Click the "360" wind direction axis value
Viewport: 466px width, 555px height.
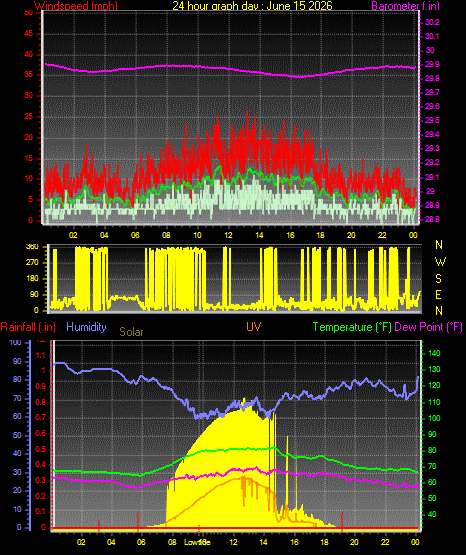coord(32,247)
